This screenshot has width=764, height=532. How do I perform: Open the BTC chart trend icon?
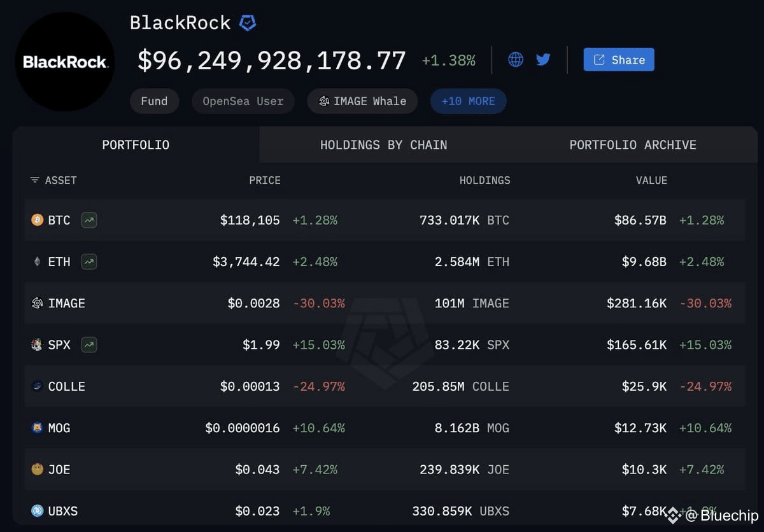89,220
